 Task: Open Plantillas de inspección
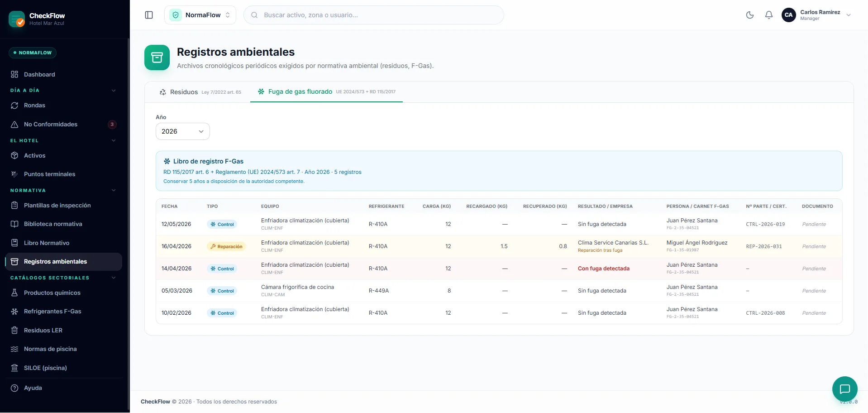[63, 205]
